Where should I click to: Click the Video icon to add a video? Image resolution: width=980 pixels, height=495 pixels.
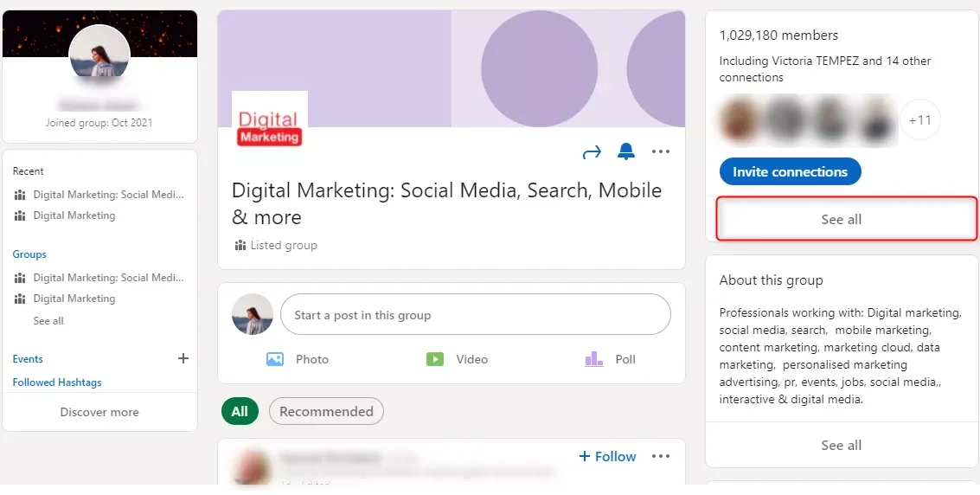coord(435,359)
